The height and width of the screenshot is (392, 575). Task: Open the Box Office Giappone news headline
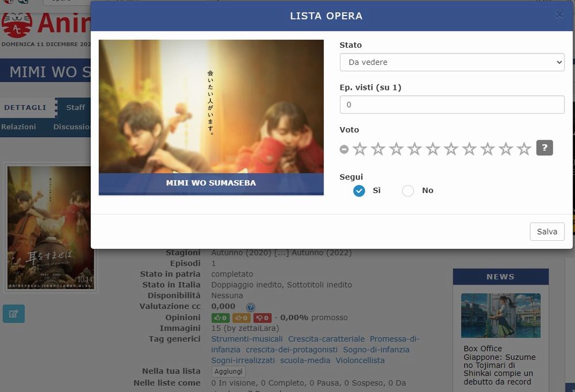click(500, 365)
